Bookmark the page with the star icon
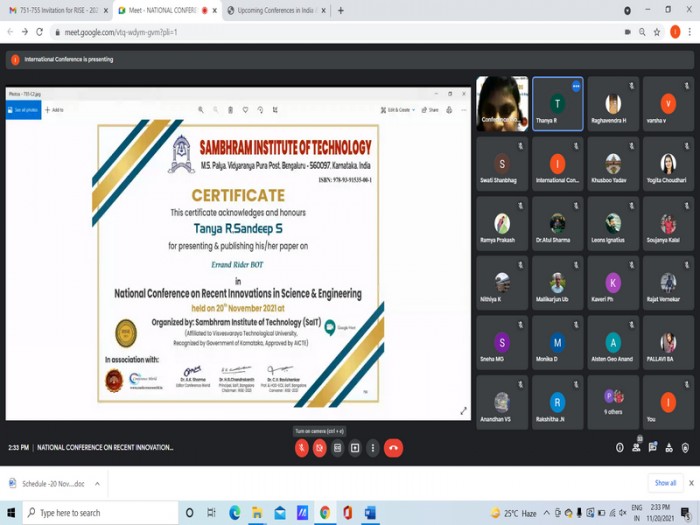The height and width of the screenshot is (525, 700). pos(657,32)
